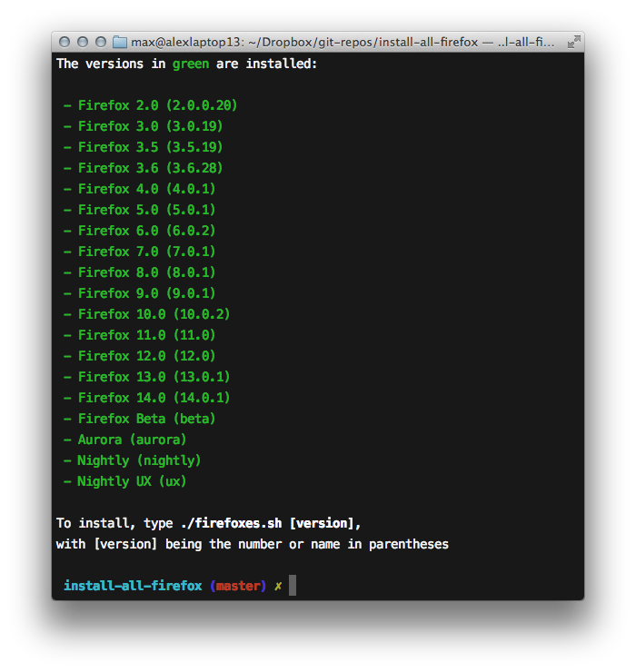Click the terminal window title text
This screenshot has width=636, height=672.
click(x=343, y=42)
